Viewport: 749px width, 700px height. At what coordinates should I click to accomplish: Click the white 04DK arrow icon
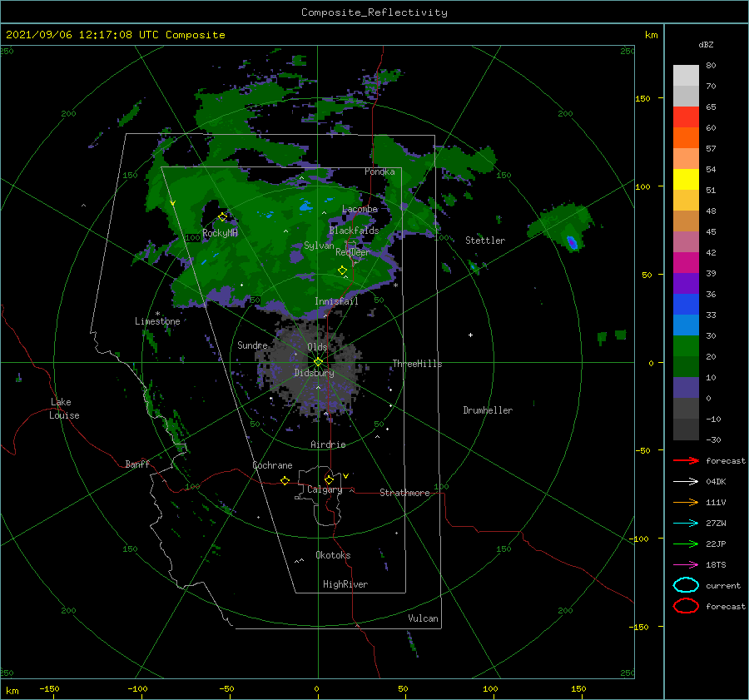[686, 482]
